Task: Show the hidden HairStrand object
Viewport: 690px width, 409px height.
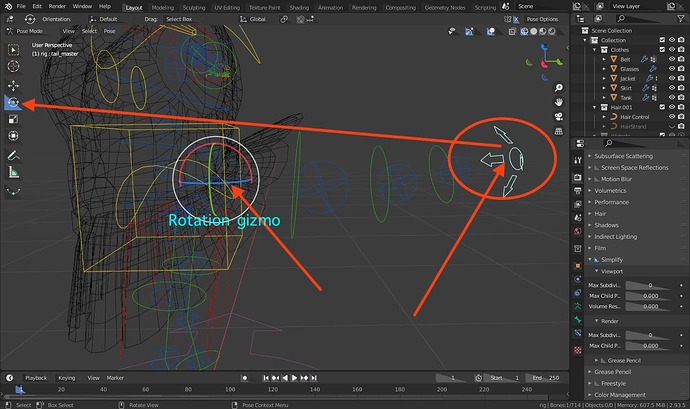Action: point(672,126)
